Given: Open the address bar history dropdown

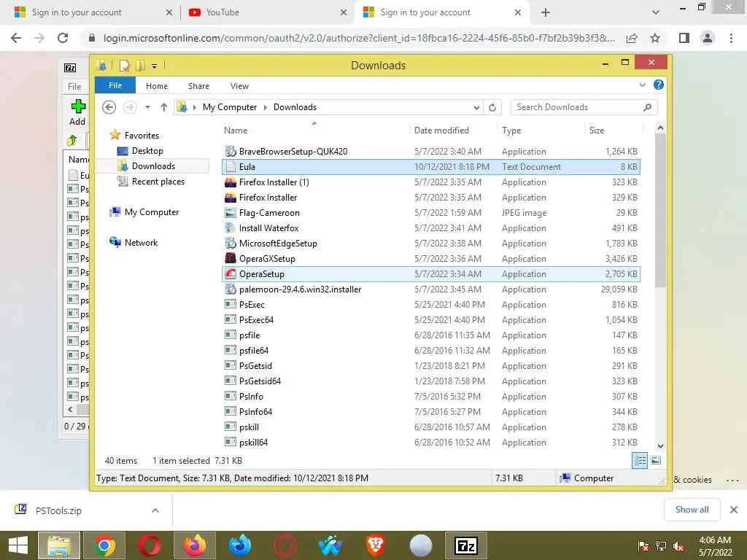Looking at the screenshot, I should [476, 108].
